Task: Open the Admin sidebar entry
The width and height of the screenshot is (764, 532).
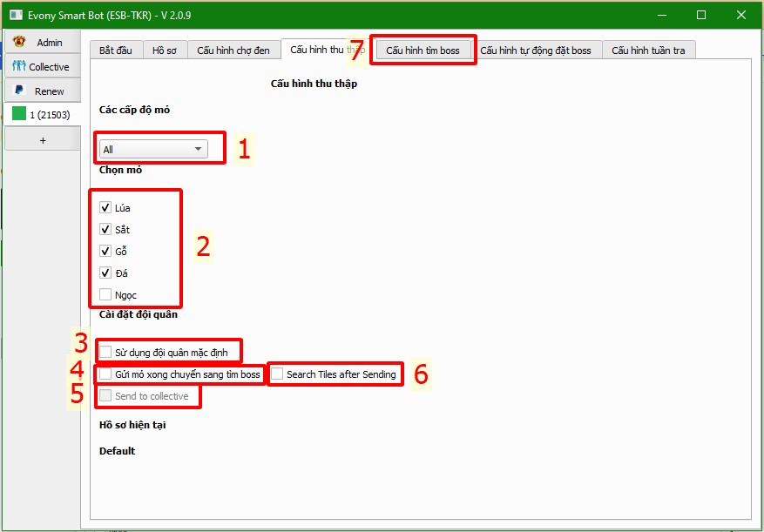Action: [x=42, y=42]
